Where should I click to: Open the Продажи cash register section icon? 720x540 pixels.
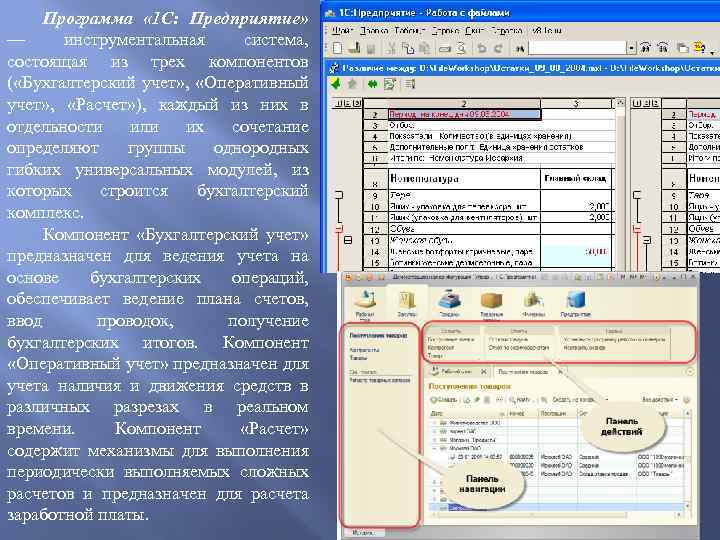click(449, 303)
